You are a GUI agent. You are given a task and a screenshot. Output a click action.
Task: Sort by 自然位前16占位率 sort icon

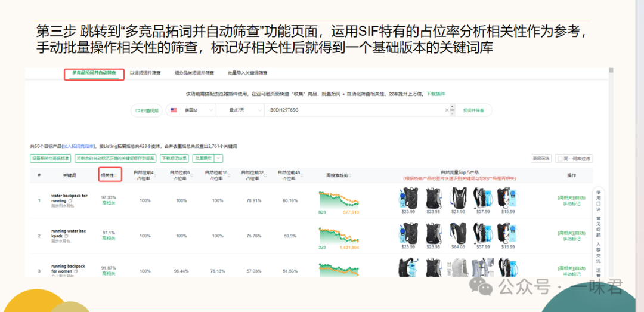click(x=228, y=175)
